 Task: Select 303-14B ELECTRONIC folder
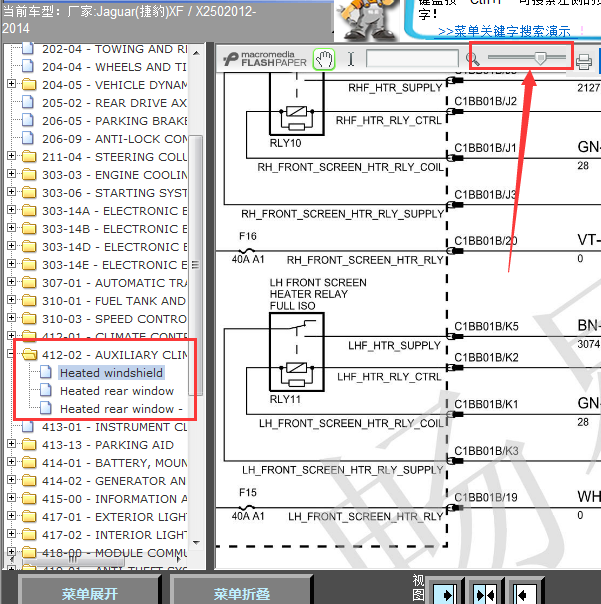pos(114,229)
